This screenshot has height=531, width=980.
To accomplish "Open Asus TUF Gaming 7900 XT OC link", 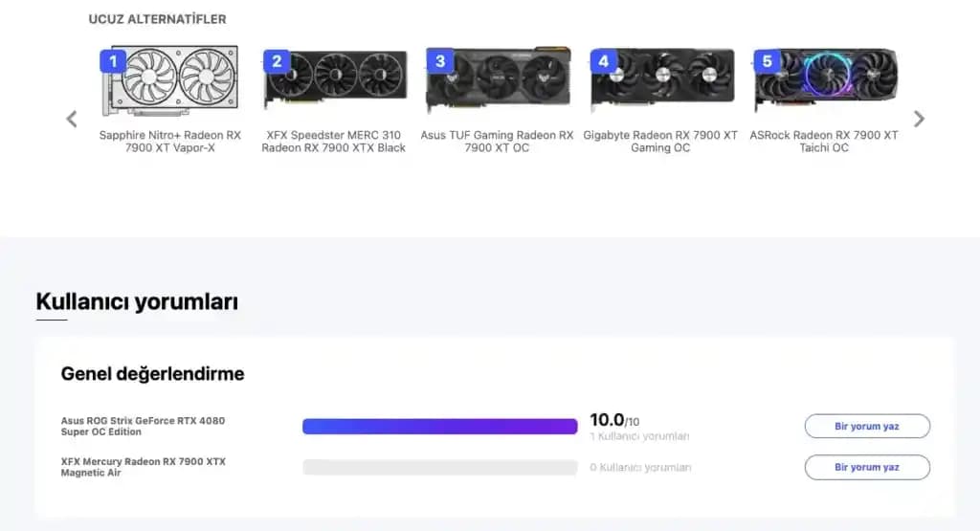I will [x=497, y=142].
